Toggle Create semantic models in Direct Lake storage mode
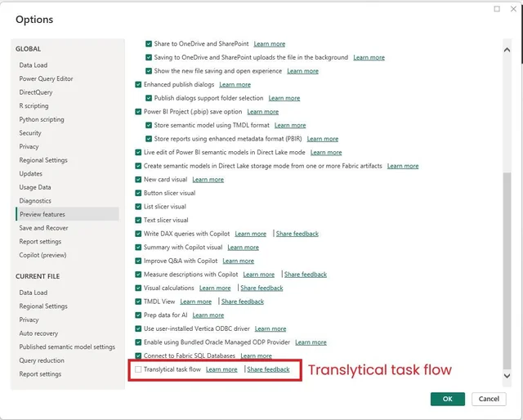The width and height of the screenshot is (523, 420). (138, 166)
